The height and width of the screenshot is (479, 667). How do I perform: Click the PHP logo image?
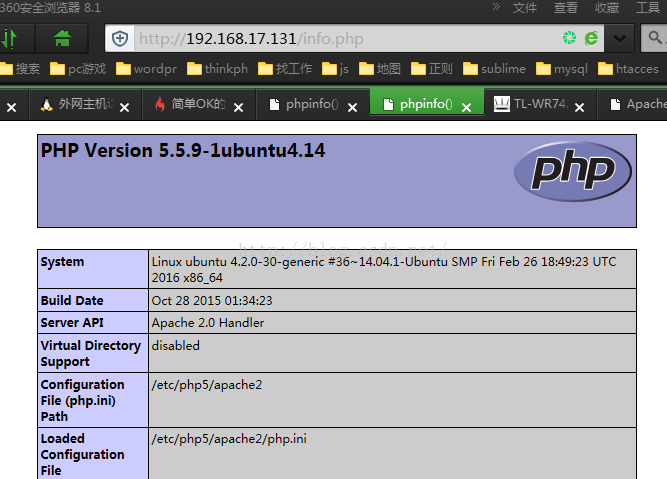click(573, 171)
